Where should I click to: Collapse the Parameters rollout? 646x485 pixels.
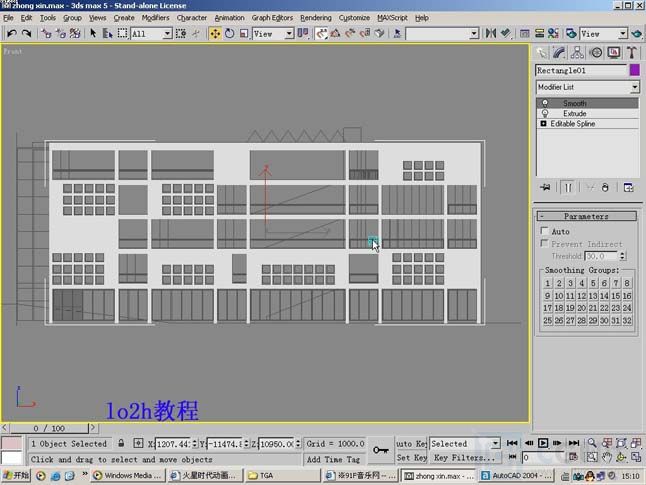tap(587, 216)
